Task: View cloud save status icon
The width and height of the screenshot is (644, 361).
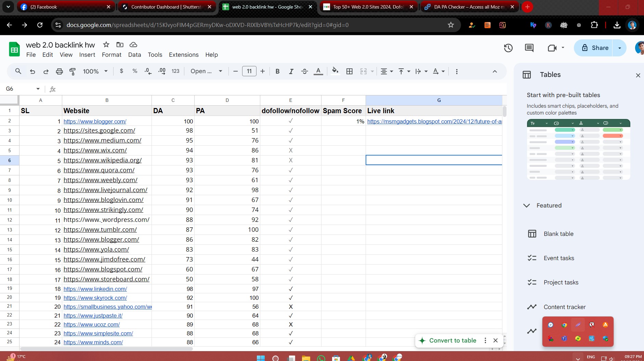Action: point(133,44)
